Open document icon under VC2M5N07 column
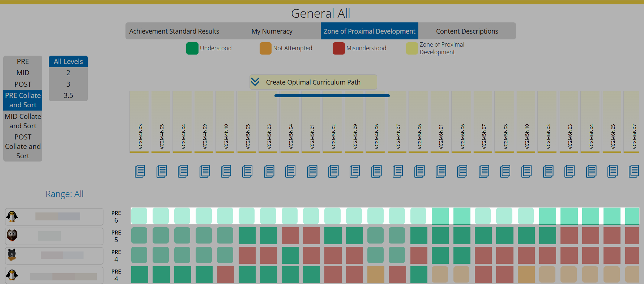Screen dimensions: 644x284 pos(484,171)
